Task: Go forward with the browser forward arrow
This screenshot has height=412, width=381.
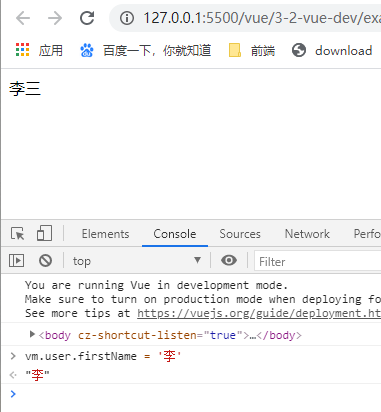Action: coord(55,18)
